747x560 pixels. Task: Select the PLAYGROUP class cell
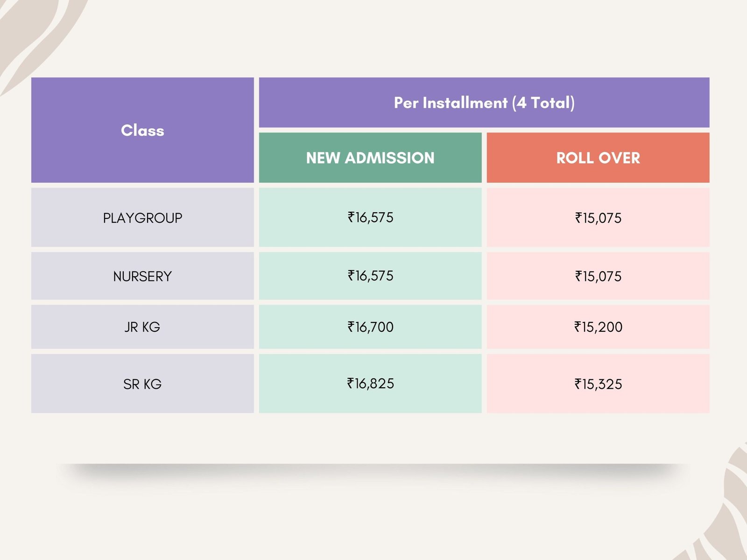coord(142,218)
